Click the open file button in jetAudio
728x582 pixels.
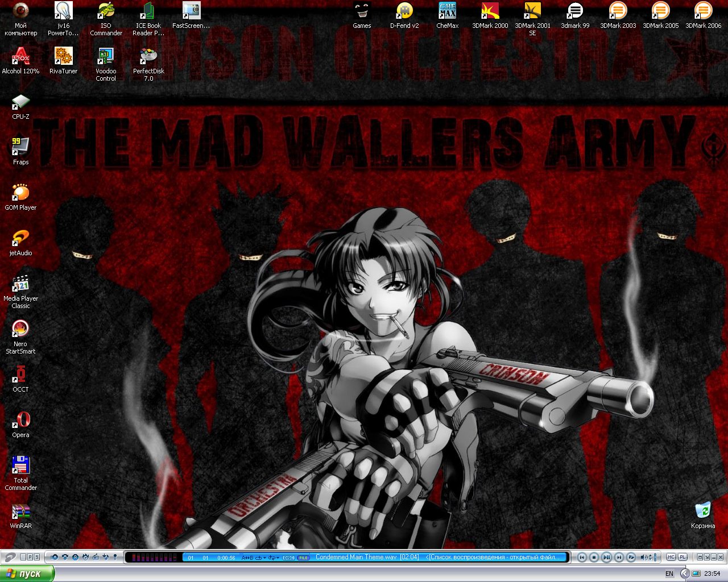coord(631,557)
